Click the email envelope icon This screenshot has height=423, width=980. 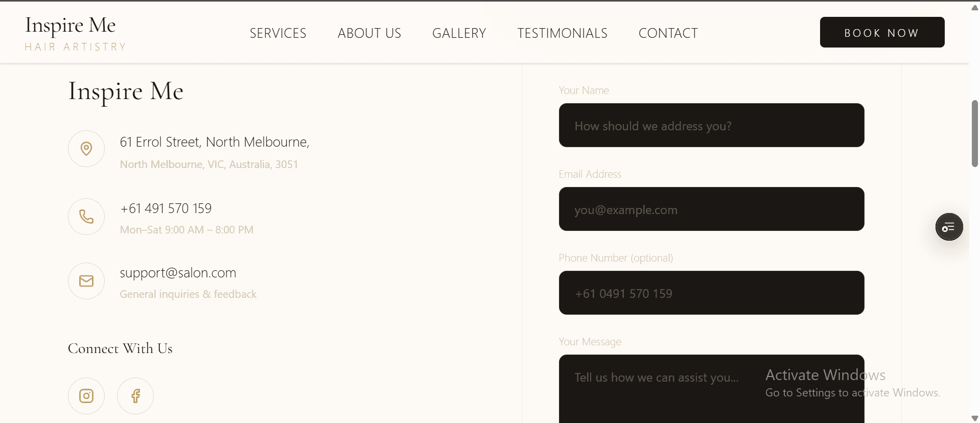coord(86,281)
